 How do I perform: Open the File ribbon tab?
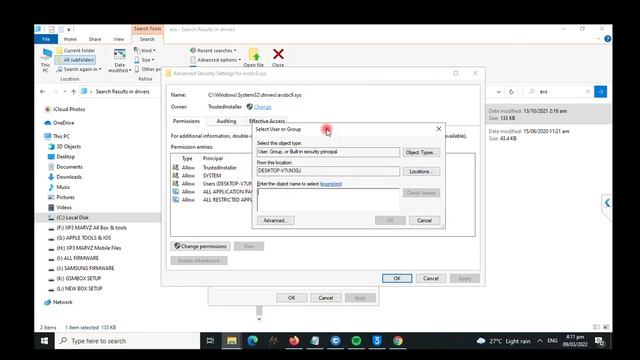point(46,39)
